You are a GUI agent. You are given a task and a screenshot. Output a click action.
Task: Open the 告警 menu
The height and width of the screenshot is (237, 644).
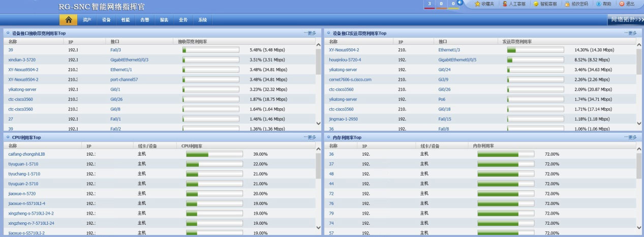tap(145, 20)
